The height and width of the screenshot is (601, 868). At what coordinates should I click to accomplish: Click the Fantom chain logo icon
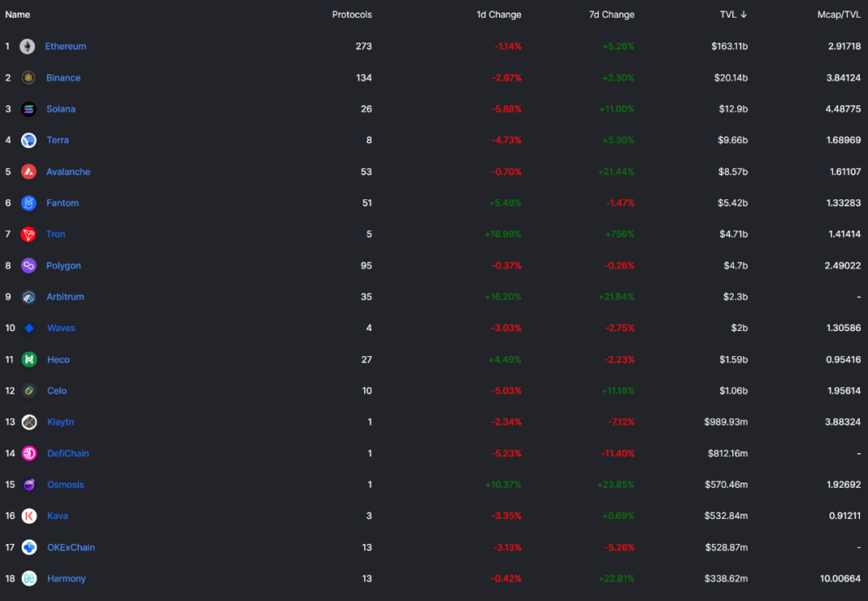pos(29,203)
